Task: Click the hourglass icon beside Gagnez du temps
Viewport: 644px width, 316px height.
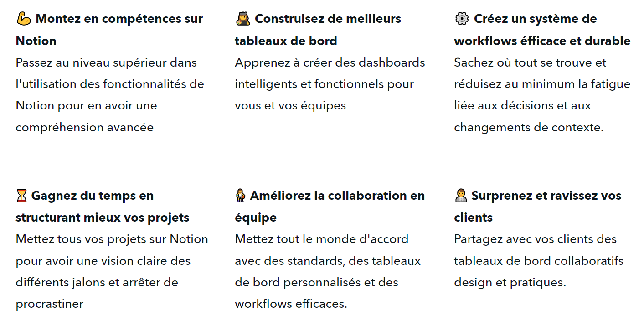Action: tap(21, 196)
